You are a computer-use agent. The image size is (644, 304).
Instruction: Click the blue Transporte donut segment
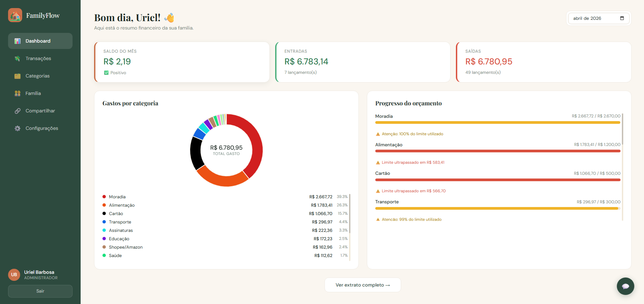[199, 134]
